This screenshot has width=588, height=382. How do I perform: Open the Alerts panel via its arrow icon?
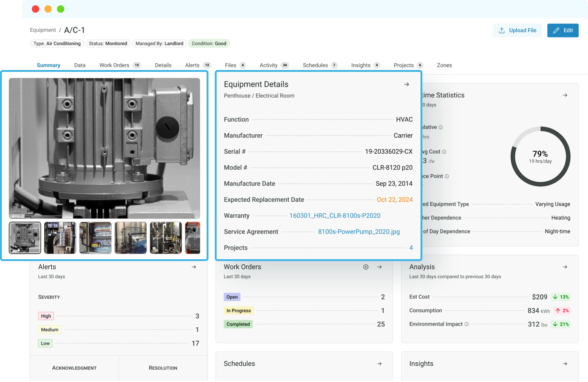[194, 267]
